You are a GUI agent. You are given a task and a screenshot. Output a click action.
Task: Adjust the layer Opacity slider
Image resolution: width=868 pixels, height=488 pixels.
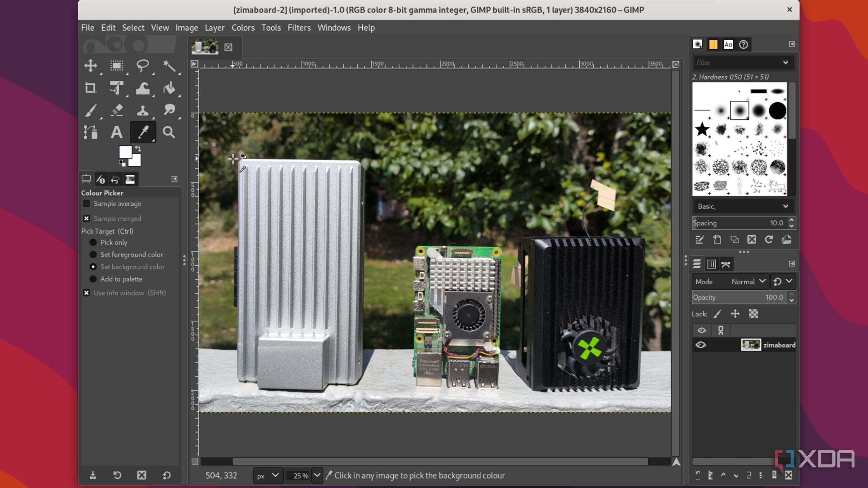pyautogui.click(x=739, y=297)
